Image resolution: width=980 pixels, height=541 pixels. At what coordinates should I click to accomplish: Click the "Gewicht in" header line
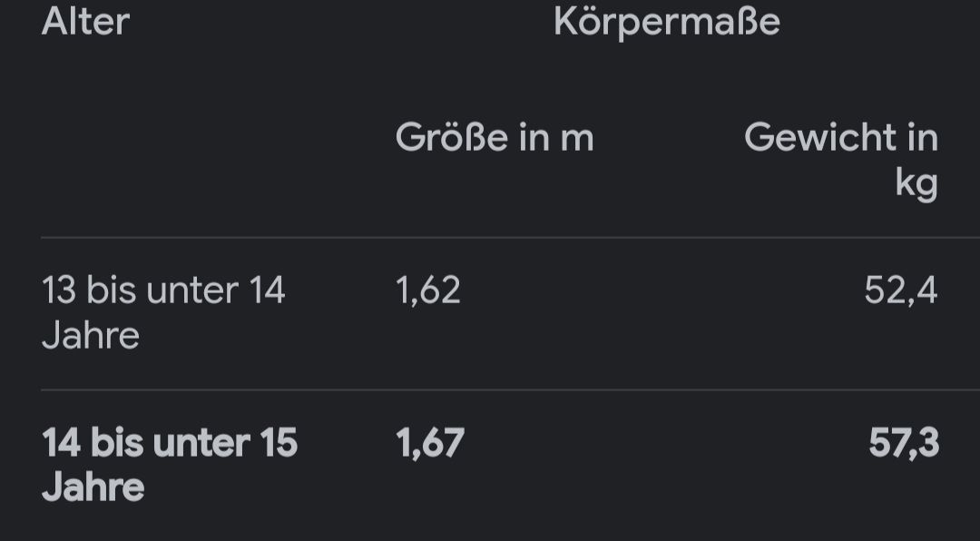pos(840,138)
